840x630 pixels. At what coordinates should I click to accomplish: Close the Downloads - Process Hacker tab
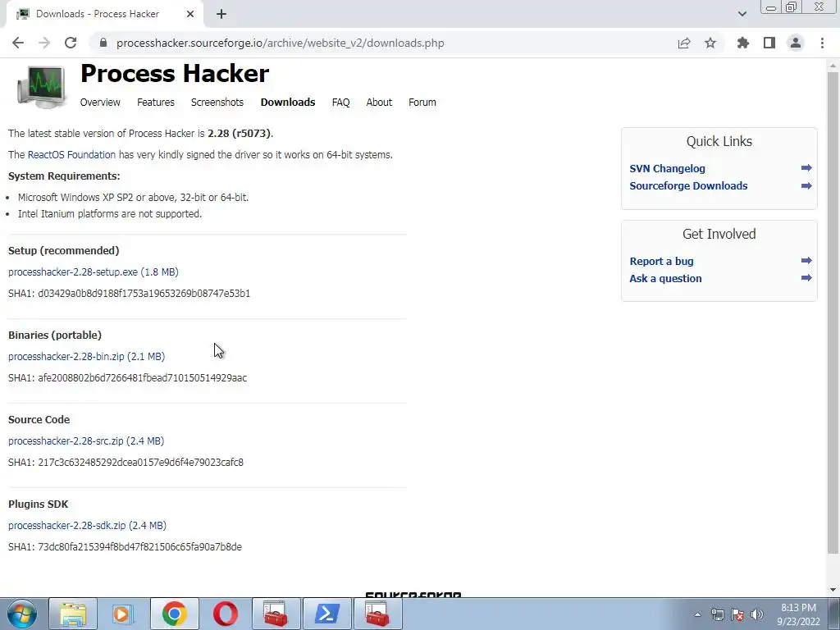(190, 14)
